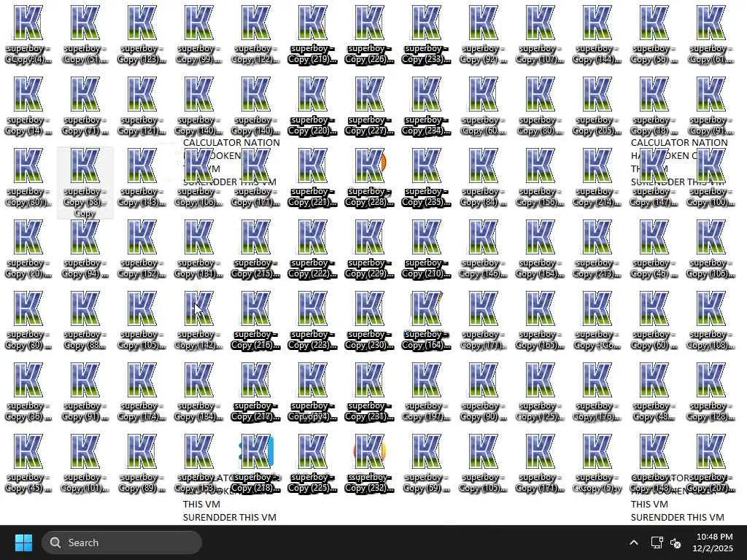Click the superboy - Copy (14) shortcut
This screenshot has height=560, width=747.
click(x=28, y=106)
